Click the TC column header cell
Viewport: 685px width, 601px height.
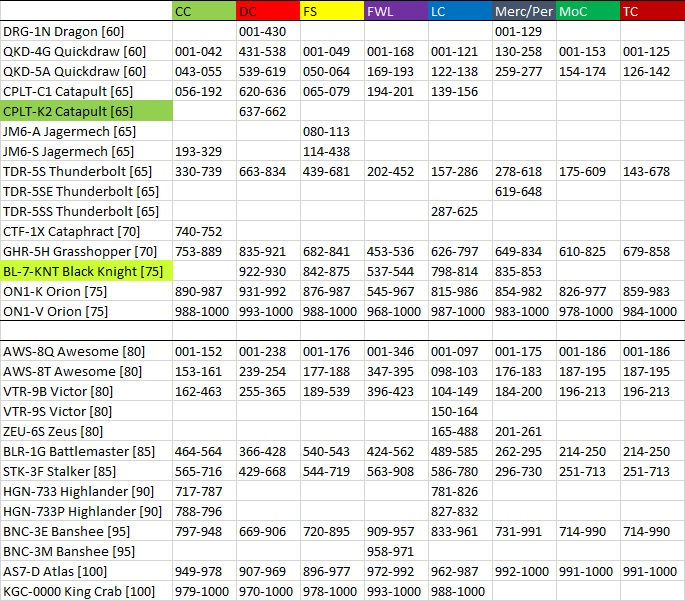coord(652,12)
